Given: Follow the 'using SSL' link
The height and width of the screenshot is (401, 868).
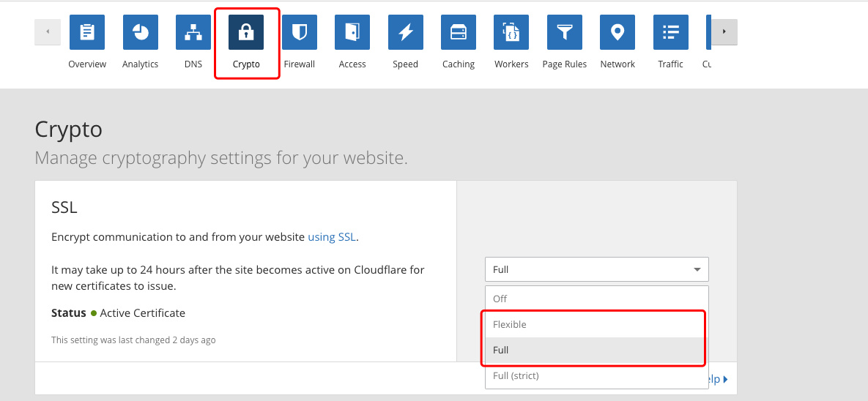Looking at the screenshot, I should pos(332,237).
